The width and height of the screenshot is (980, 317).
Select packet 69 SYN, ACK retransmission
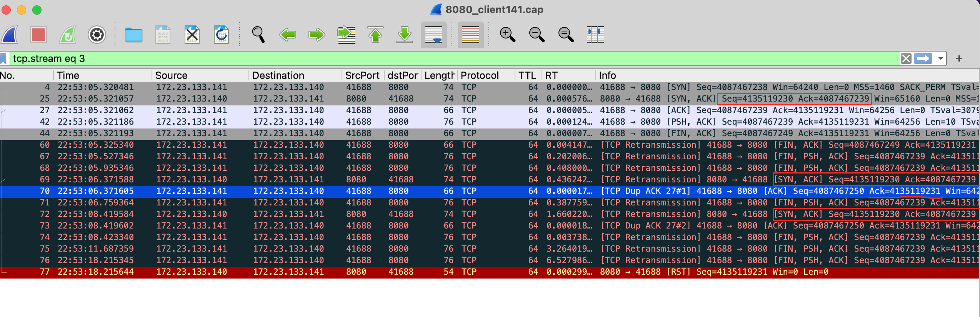(490, 180)
